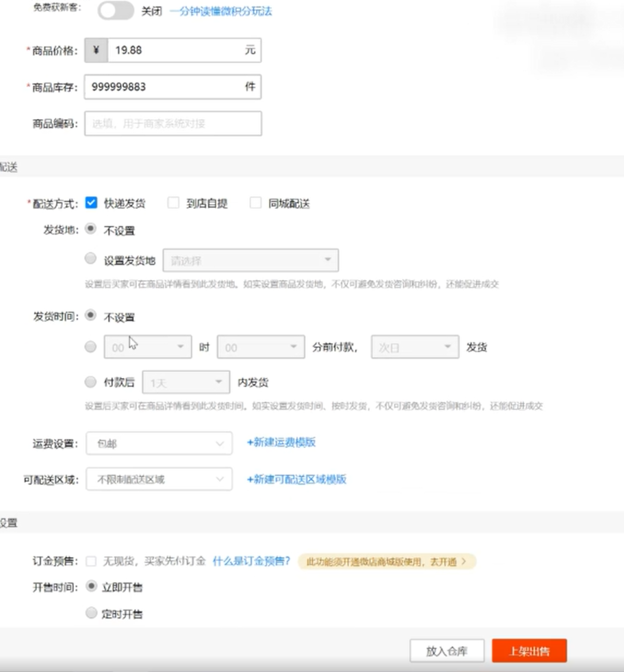
Task: Click +新建运费模版 link
Action: click(281, 442)
